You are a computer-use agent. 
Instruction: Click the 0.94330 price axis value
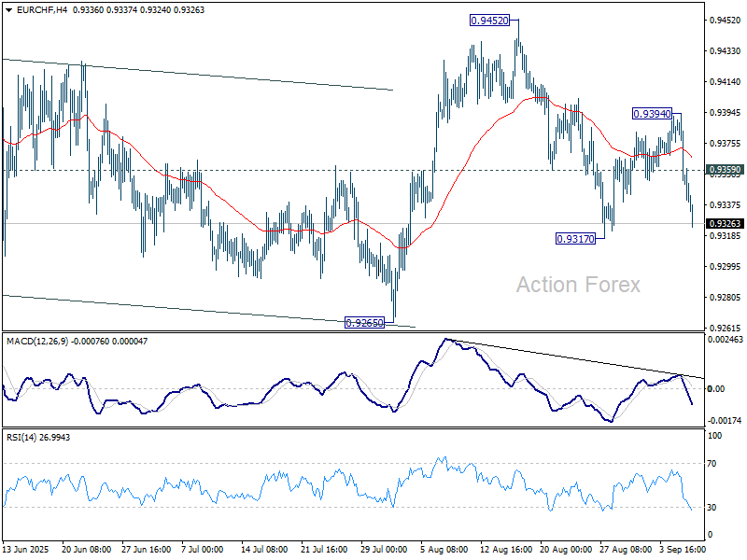pos(724,50)
